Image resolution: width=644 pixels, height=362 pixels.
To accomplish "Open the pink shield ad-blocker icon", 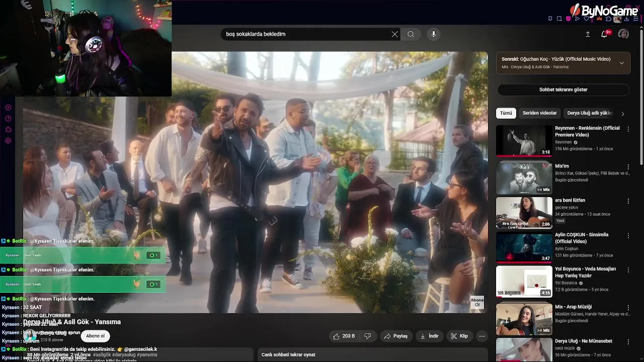I will point(568,19).
